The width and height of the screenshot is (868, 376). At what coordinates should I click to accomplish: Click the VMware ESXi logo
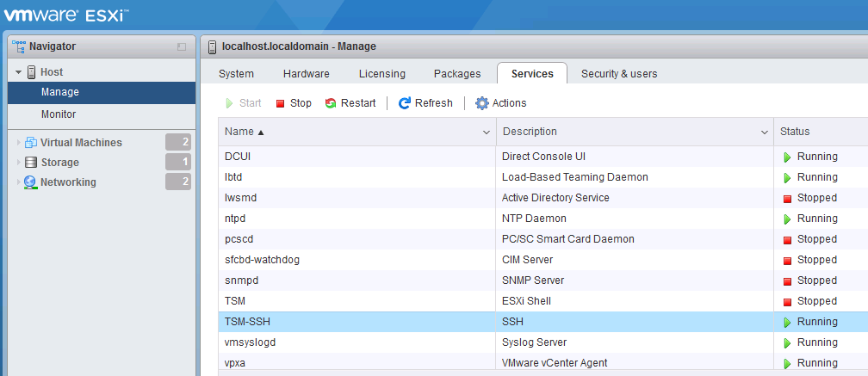click(x=66, y=15)
